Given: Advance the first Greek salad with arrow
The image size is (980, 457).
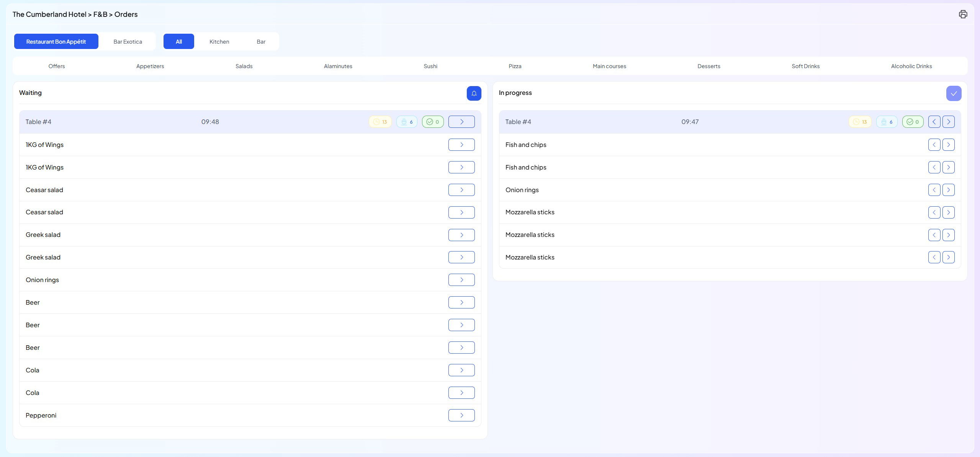Looking at the screenshot, I should click(x=461, y=235).
